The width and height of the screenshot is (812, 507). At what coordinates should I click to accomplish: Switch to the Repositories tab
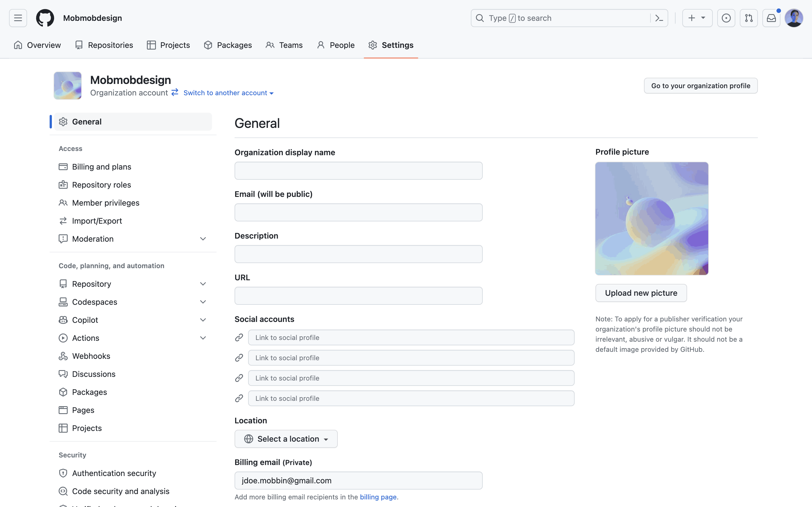104,45
